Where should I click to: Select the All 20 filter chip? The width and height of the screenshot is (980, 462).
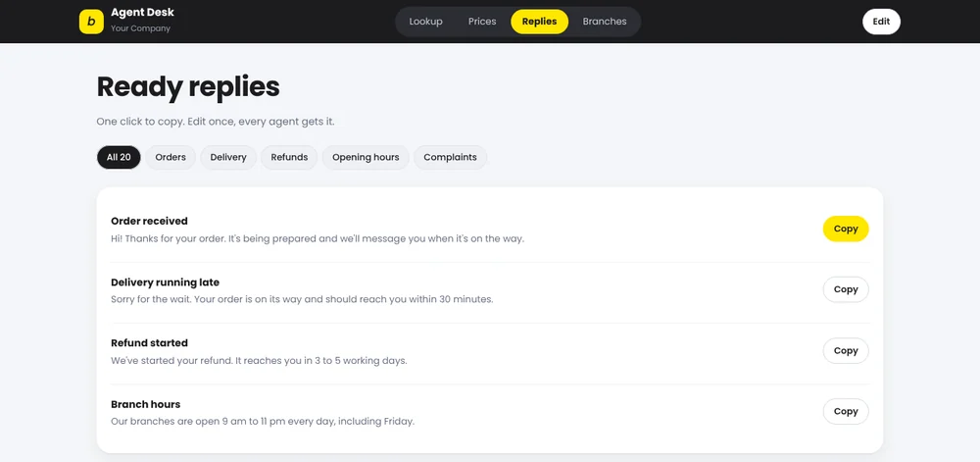coord(119,157)
